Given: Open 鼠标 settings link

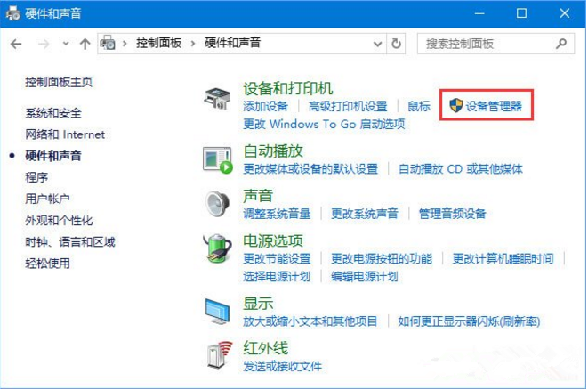Looking at the screenshot, I should point(419,106).
